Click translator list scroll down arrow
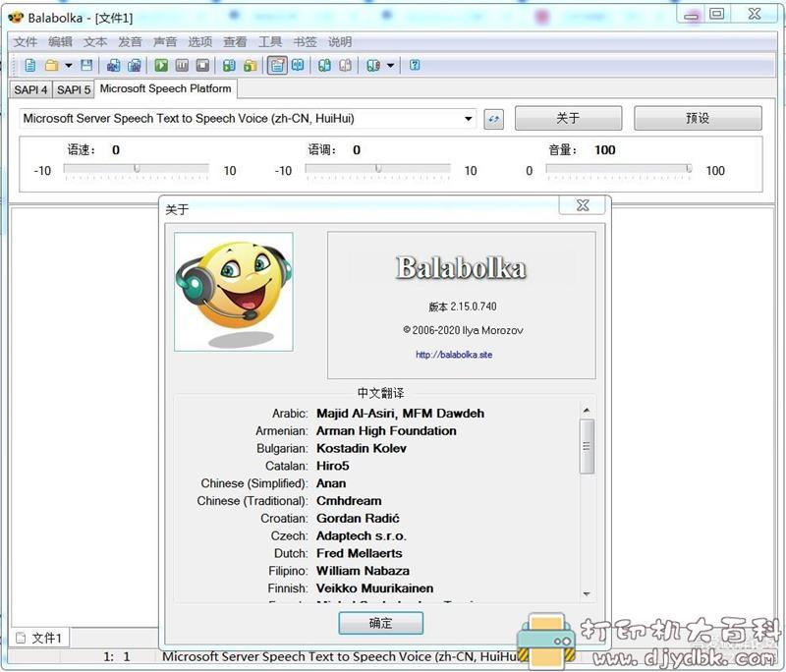Screen dimensions: 786x672 (x=587, y=594)
